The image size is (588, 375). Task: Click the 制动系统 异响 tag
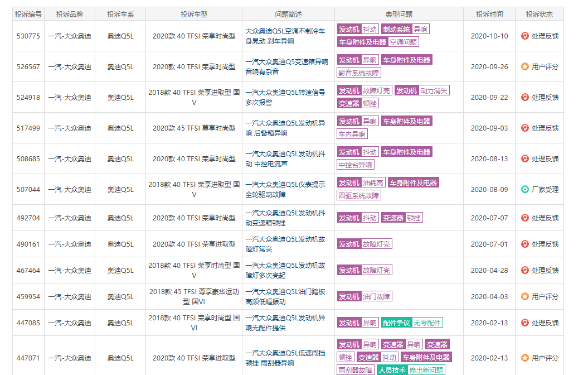[405, 29]
